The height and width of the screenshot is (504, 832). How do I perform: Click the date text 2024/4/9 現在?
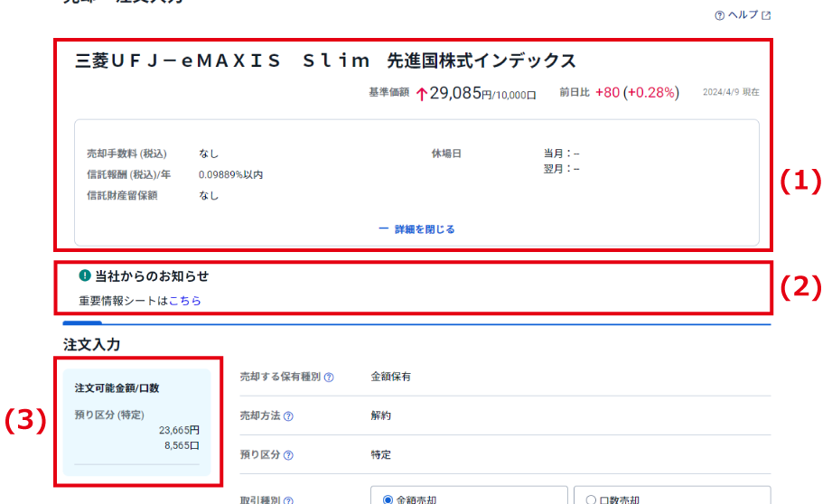731,92
